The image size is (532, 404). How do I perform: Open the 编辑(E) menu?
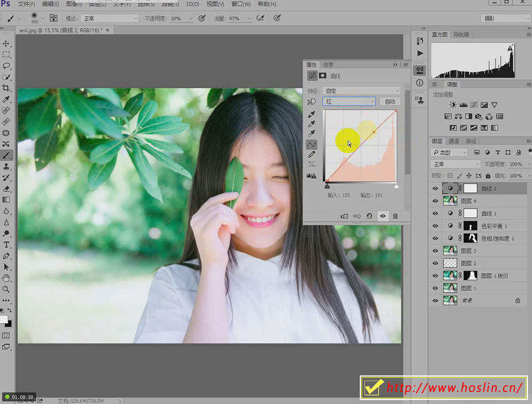pyautogui.click(x=50, y=4)
